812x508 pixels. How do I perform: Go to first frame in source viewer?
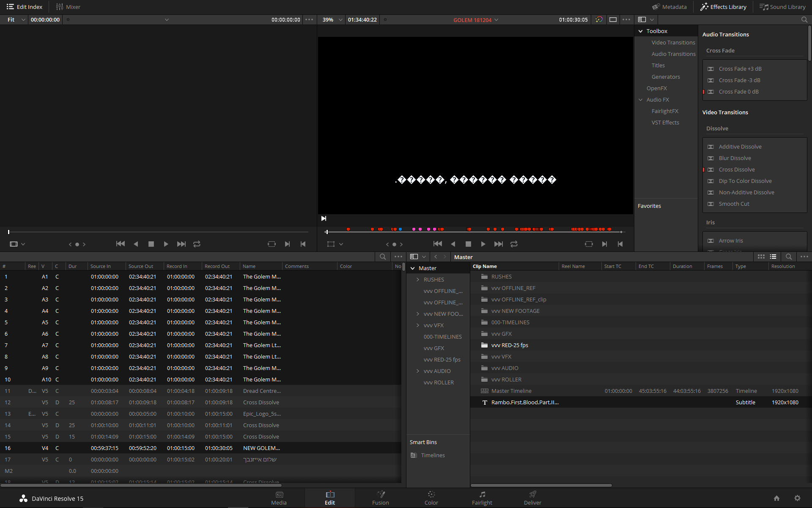click(121, 244)
